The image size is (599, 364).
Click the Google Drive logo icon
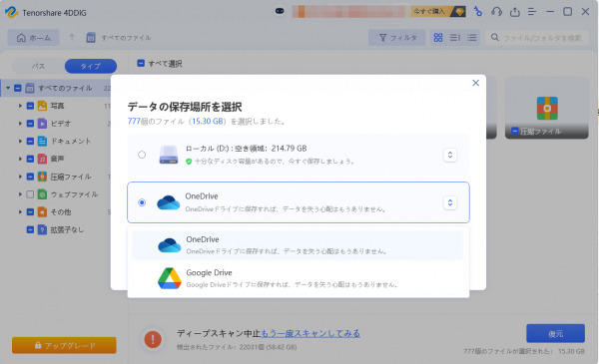point(170,278)
